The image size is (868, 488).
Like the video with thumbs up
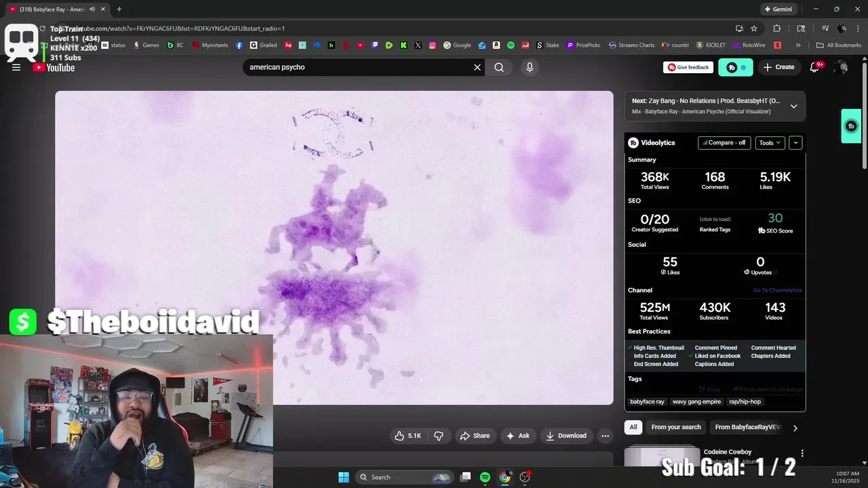pyautogui.click(x=408, y=436)
